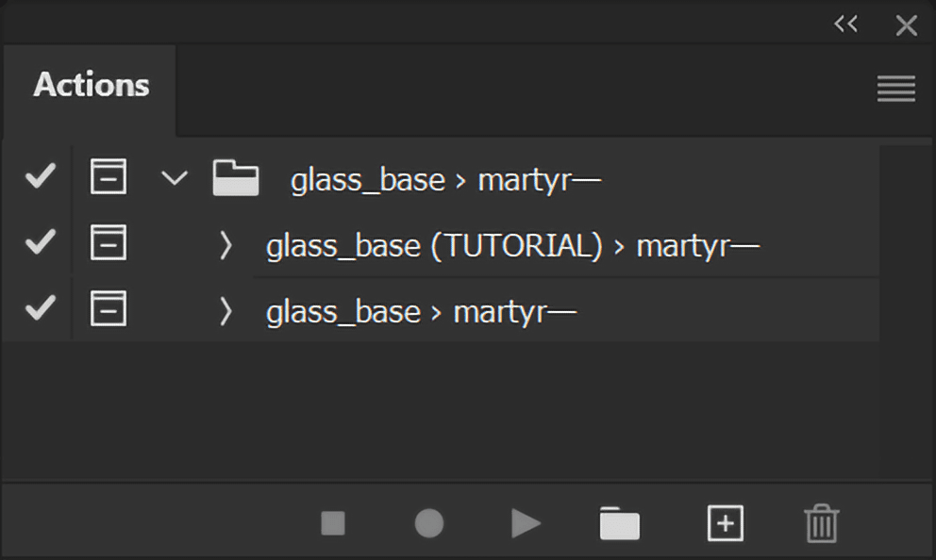
Task: Toggle dialog box for glass_base (TUTORIAL) action
Action: click(x=108, y=244)
